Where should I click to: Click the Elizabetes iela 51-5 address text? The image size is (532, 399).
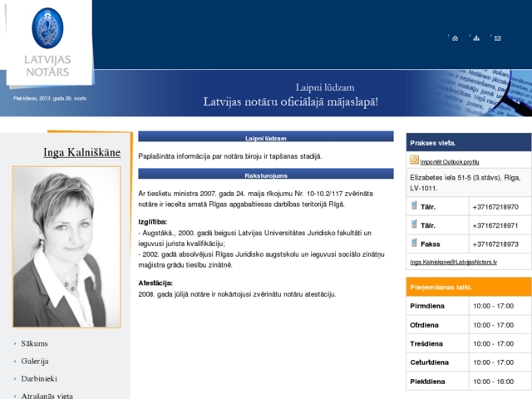[x=465, y=183]
